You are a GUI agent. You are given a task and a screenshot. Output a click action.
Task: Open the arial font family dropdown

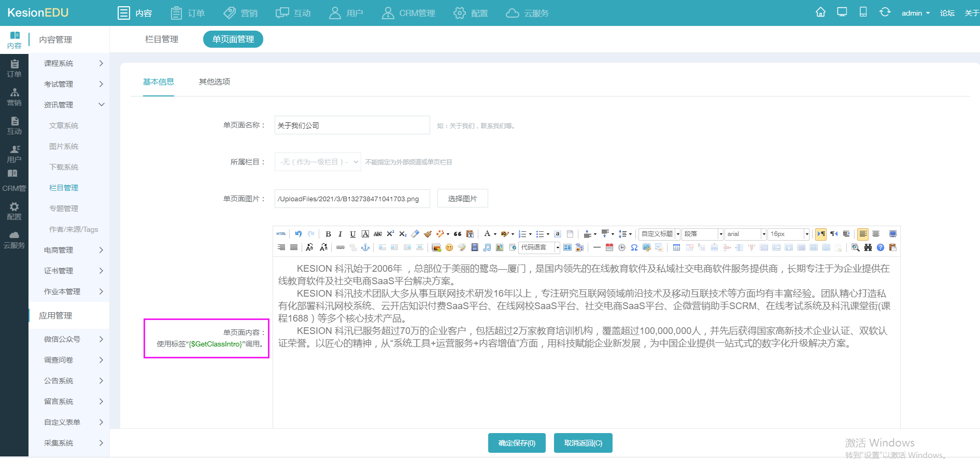(746, 234)
